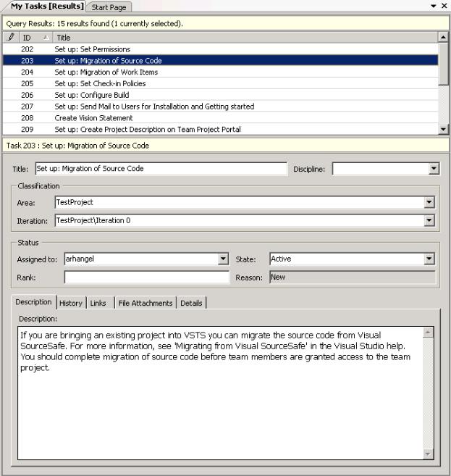Viewport: 451px width, 476px height.
Task: Open the Assigned to dropdown
Action: click(223, 259)
